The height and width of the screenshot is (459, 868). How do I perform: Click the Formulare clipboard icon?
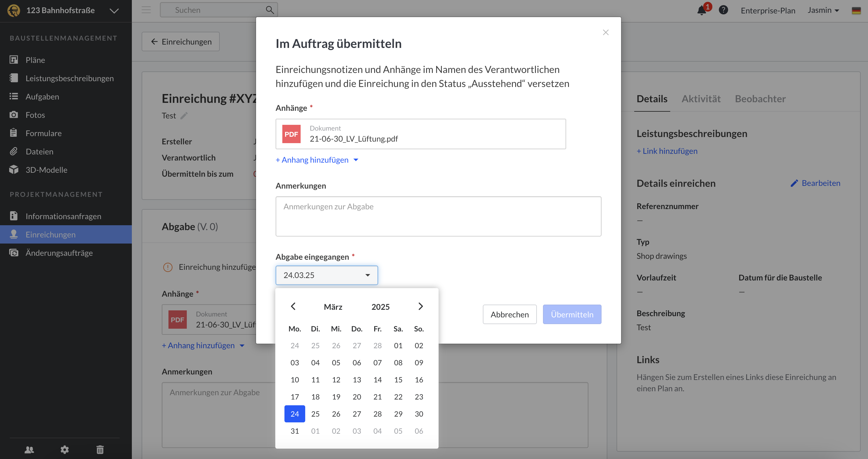tap(14, 133)
